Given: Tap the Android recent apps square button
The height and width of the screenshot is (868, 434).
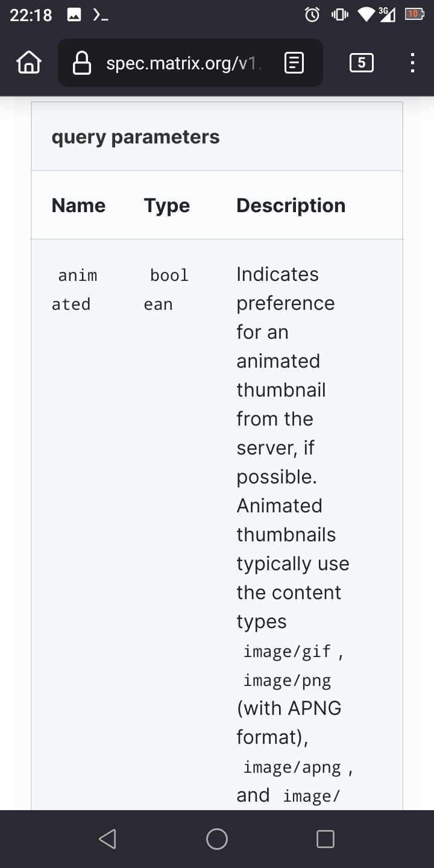Looking at the screenshot, I should point(325,839).
